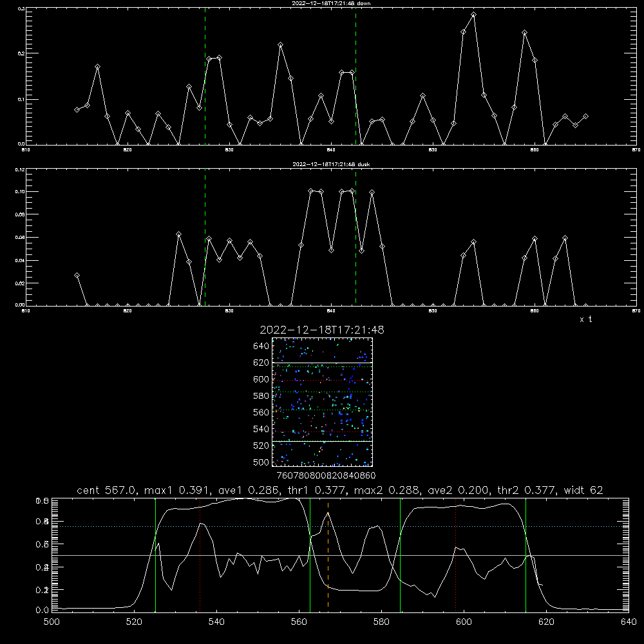This screenshot has height=644, width=644.
Task: Click the lower white horizontal line in pixel image
Action: tap(323, 441)
